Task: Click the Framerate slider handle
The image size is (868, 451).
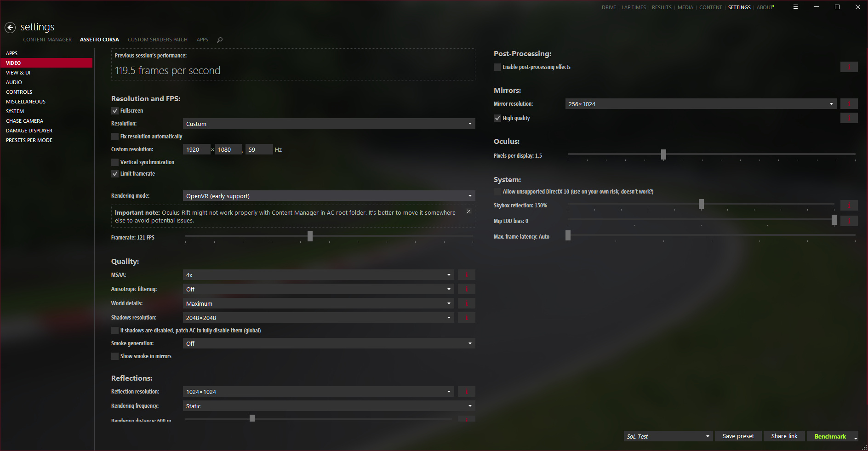Action: pyautogui.click(x=310, y=236)
